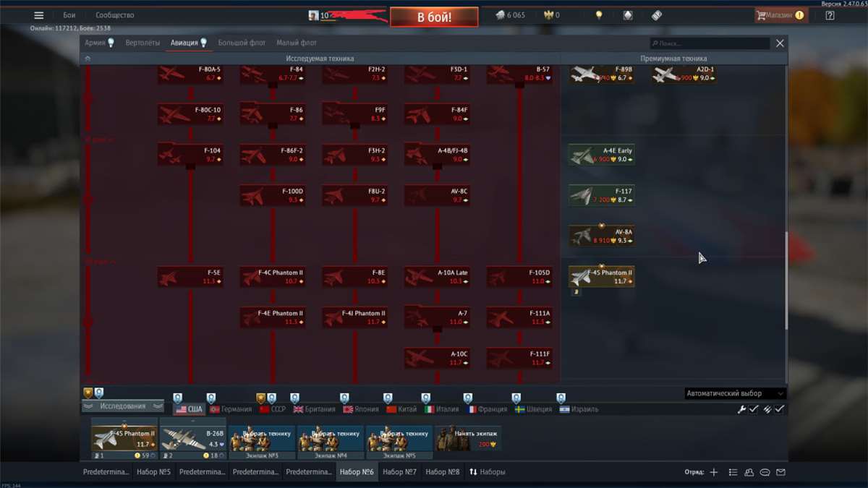Open the contacts list icon

click(x=749, y=472)
